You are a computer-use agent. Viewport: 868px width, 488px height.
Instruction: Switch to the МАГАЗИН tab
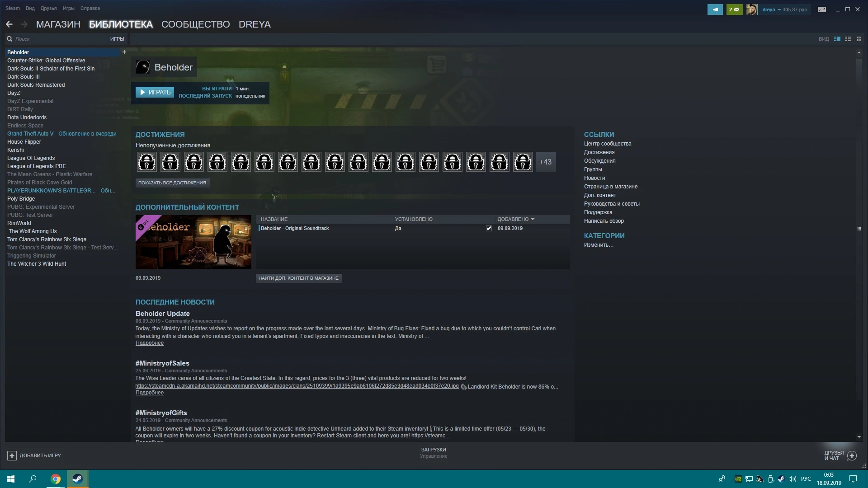(58, 24)
